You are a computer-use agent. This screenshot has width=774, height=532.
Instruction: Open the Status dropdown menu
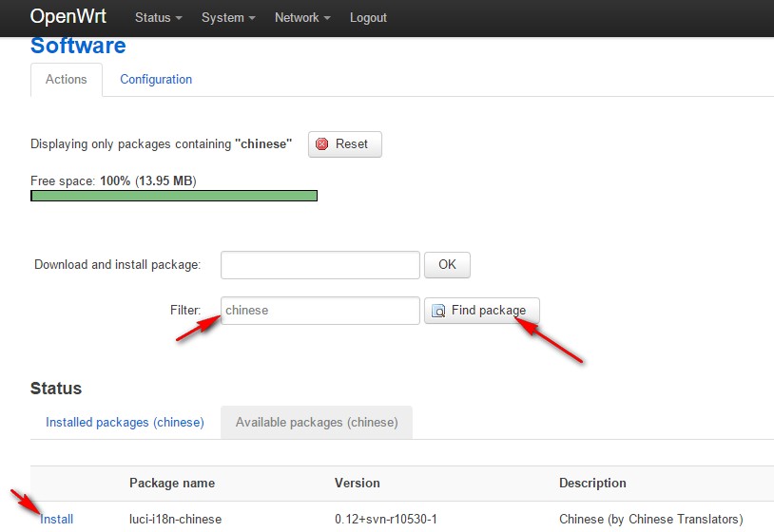point(158,18)
